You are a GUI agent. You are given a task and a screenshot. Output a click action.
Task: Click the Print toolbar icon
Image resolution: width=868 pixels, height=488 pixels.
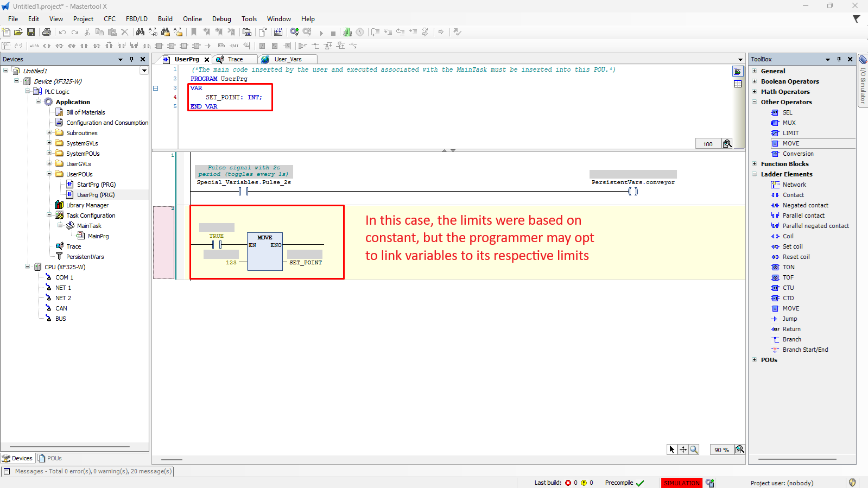tap(47, 32)
